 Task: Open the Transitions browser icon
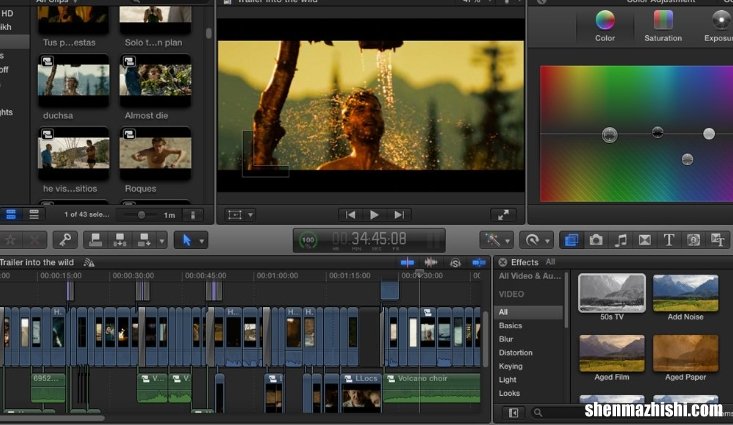(645, 240)
